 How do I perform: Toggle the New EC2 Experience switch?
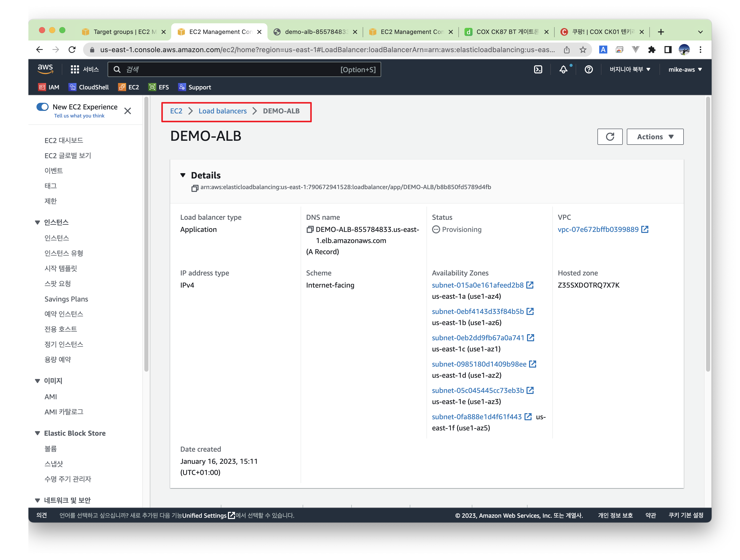(x=43, y=107)
